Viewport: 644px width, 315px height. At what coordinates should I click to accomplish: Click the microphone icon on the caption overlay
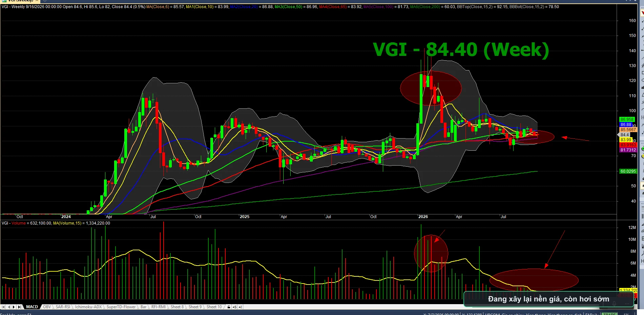[x=614, y=303]
